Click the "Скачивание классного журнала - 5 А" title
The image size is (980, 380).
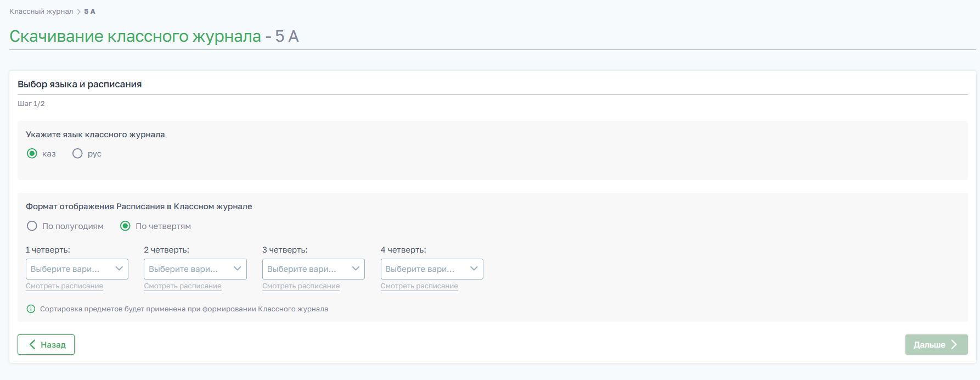point(154,36)
